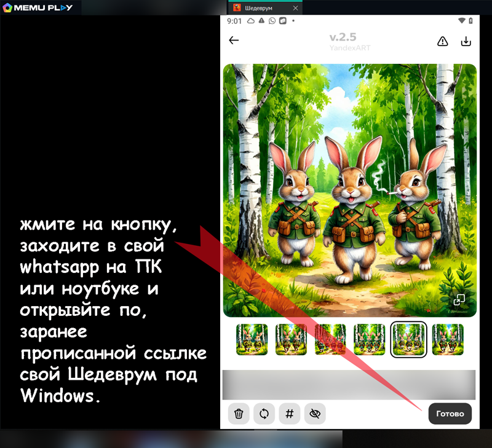Screen dimensions: 492x448
Task: Close the Шедеврум tab
Action: (295, 8)
